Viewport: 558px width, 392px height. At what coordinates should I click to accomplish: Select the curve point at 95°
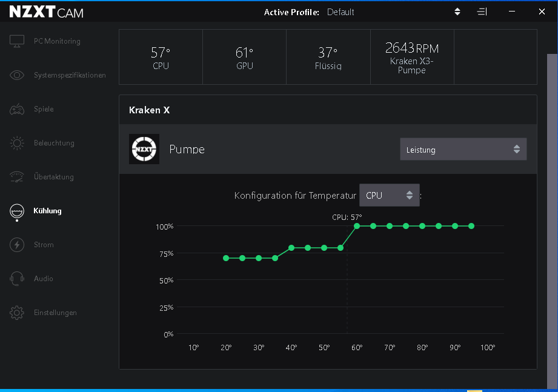coord(471,226)
